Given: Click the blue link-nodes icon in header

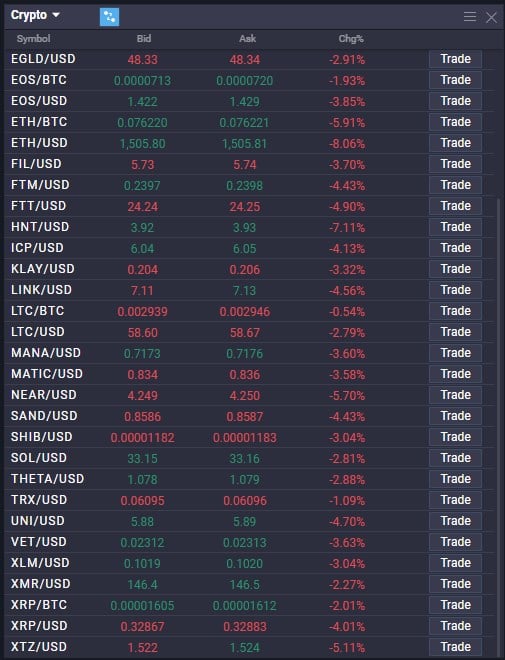Looking at the screenshot, I should click(109, 17).
